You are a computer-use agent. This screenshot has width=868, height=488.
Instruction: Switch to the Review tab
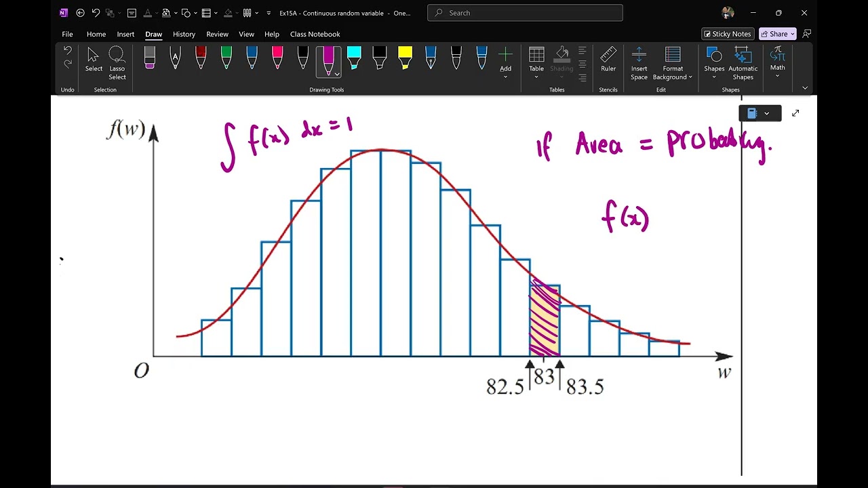coord(217,34)
